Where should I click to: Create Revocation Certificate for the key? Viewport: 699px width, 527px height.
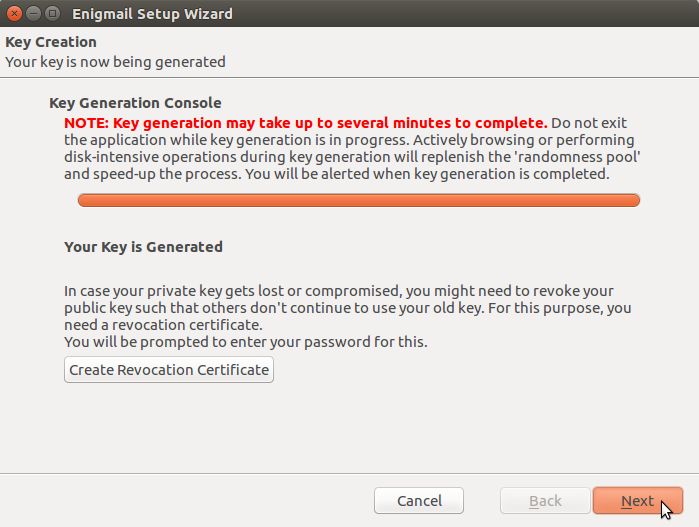tap(169, 370)
